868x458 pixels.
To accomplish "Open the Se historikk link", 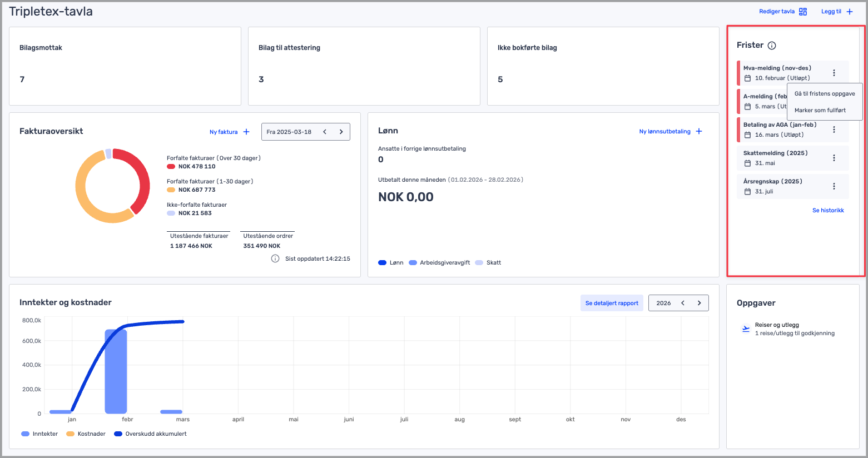I will 827,210.
